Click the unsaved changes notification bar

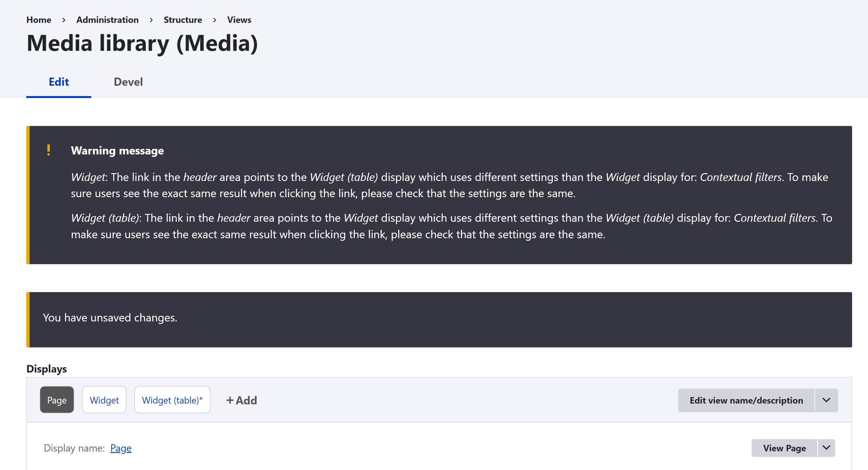tap(439, 320)
